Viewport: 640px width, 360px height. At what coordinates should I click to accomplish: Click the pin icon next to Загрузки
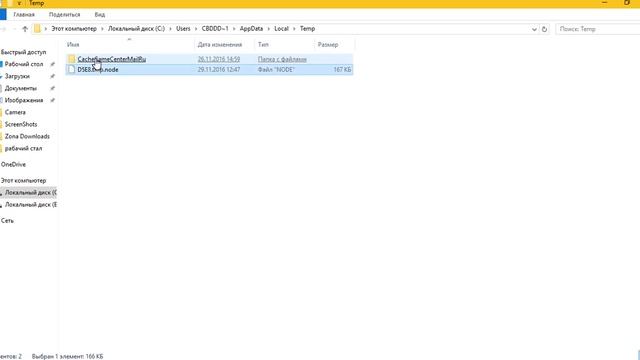(x=52, y=76)
